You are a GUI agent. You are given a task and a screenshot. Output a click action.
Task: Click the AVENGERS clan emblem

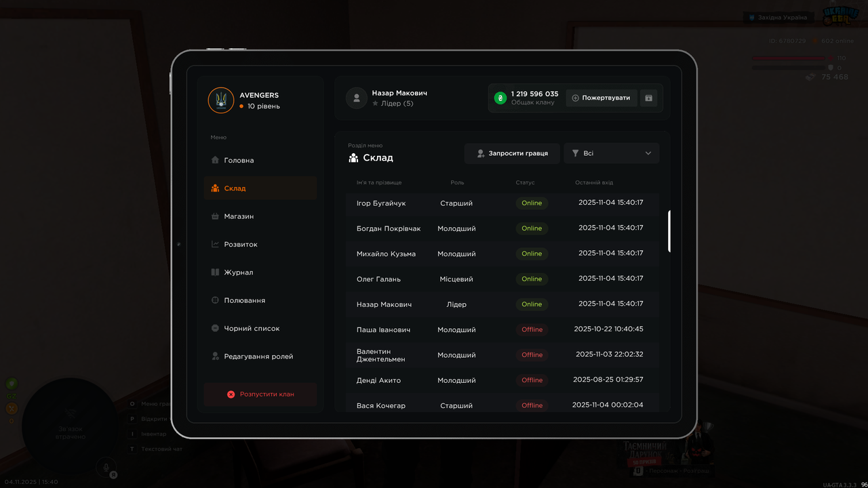coord(221,100)
